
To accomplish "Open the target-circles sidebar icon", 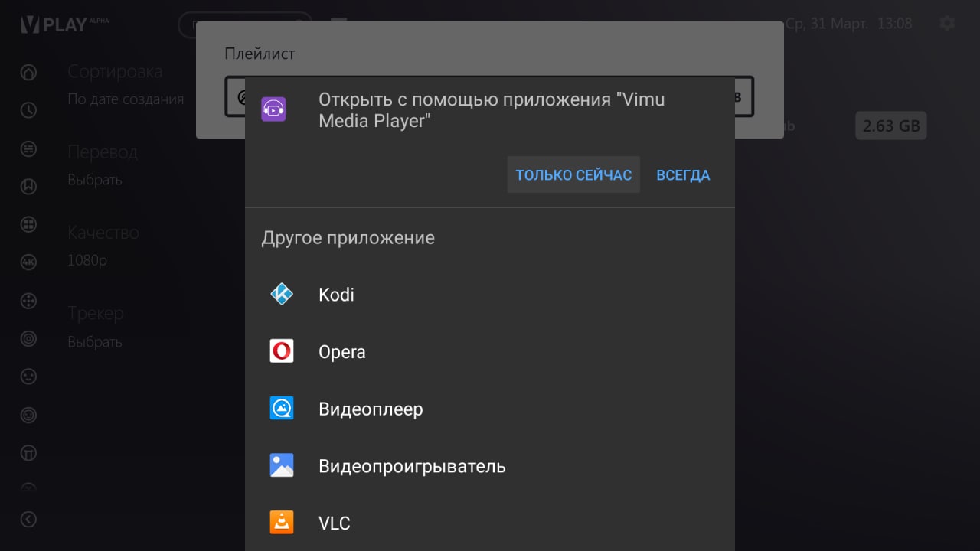I will coord(28,338).
